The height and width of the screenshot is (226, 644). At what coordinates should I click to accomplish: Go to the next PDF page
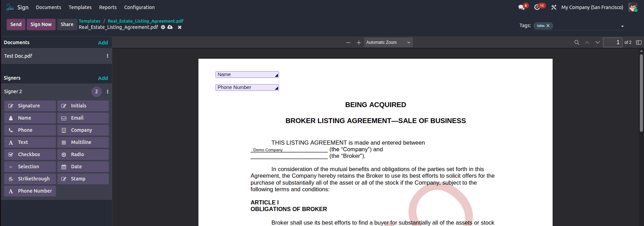pos(598,42)
